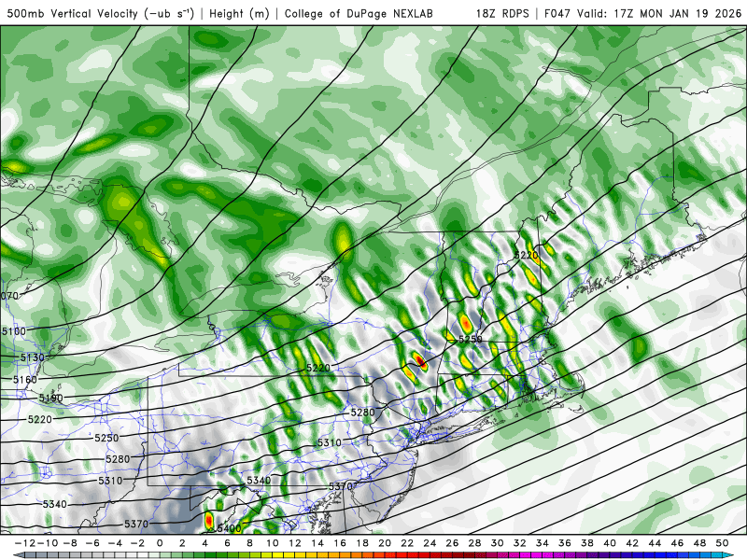Viewport: 747px width, 560px height.
Task: Click the 38 tick on the color scale
Action: pos(587,543)
